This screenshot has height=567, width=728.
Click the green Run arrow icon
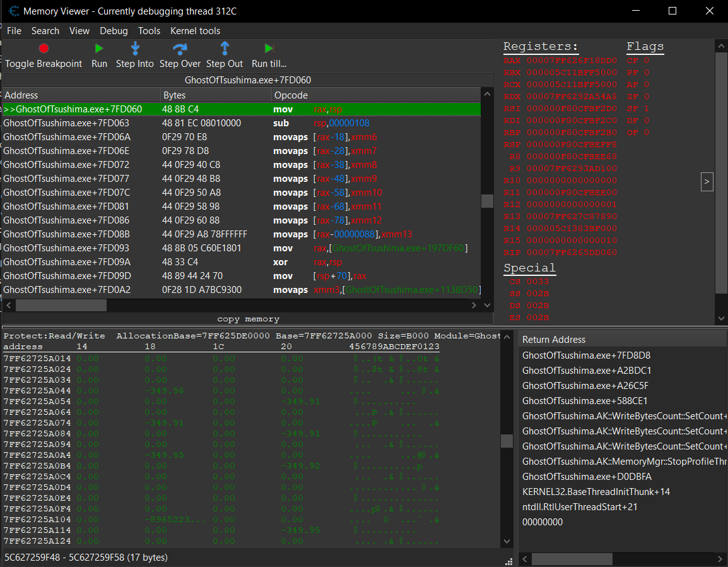[98, 48]
